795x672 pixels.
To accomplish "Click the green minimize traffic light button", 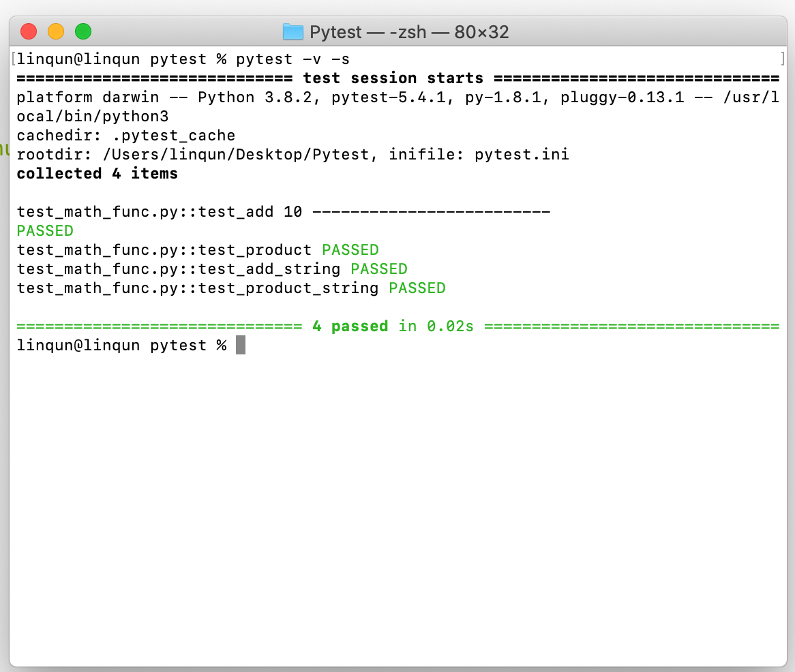I will 82,31.
